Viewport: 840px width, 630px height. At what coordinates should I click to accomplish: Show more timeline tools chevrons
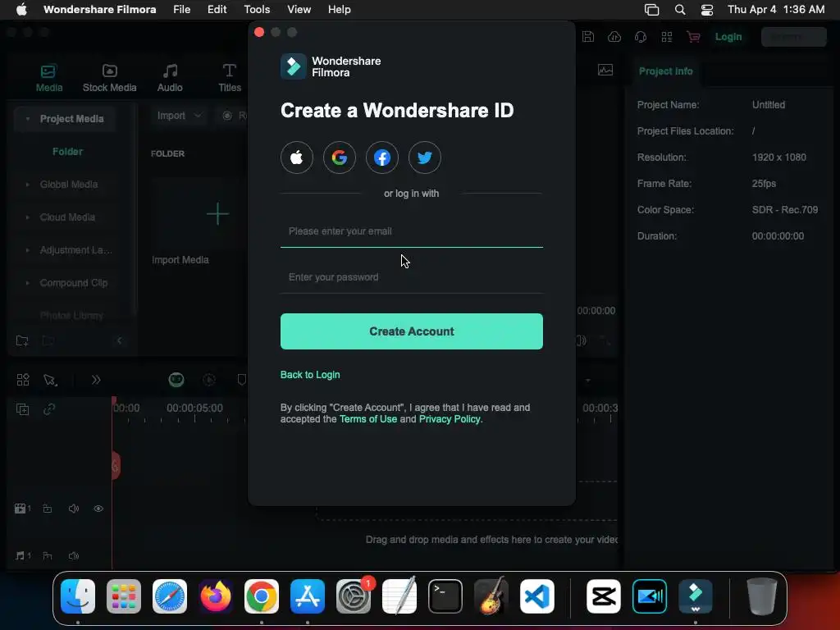(96, 380)
